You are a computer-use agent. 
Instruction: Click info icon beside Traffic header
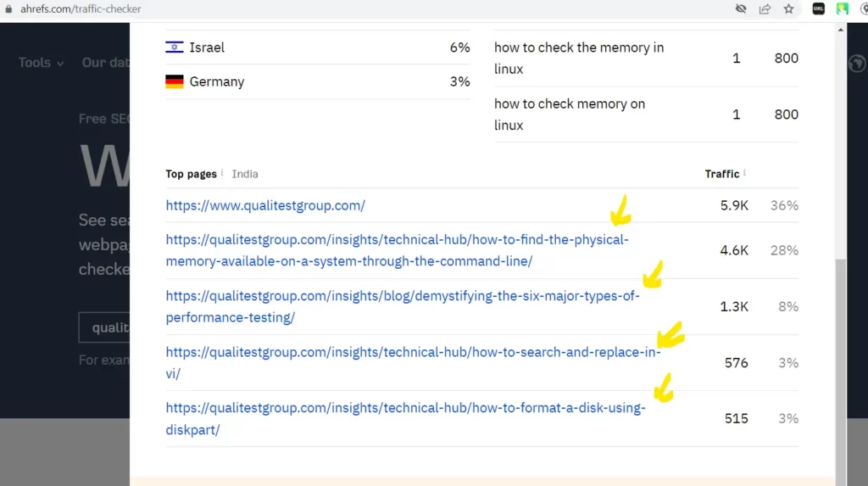coord(744,173)
